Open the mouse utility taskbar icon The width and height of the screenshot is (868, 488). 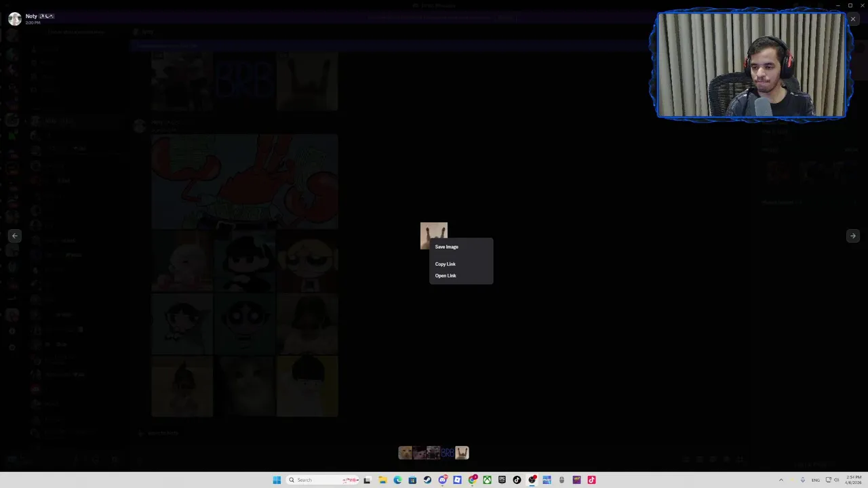[x=561, y=480]
